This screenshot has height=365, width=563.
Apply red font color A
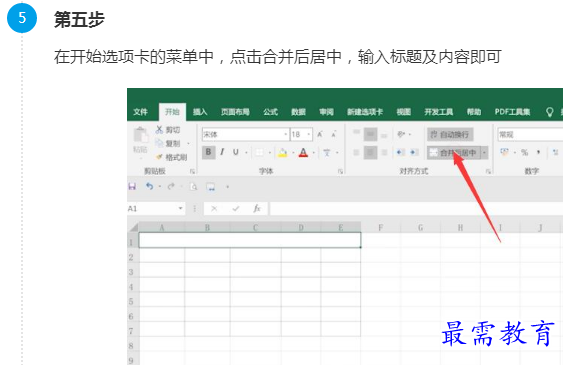click(303, 153)
